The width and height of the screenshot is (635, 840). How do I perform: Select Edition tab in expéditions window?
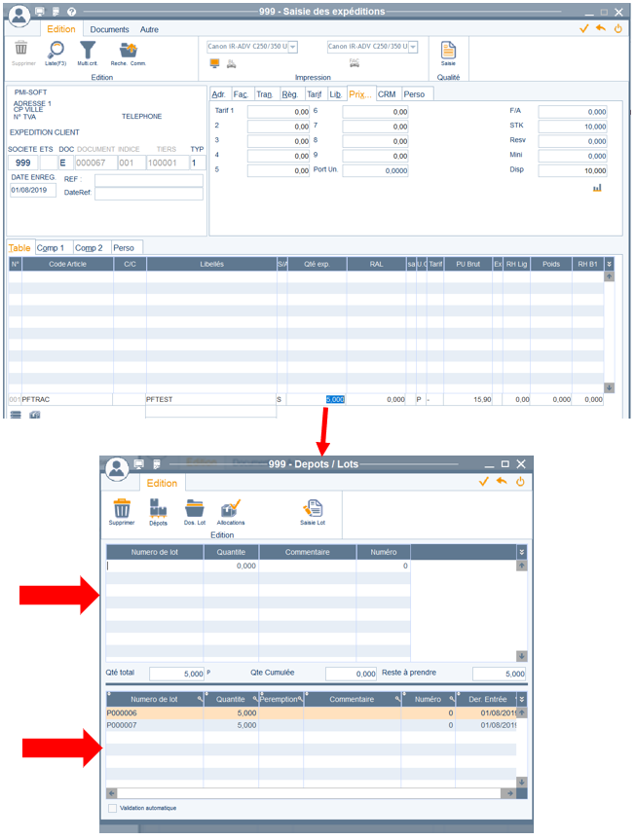coord(61,29)
